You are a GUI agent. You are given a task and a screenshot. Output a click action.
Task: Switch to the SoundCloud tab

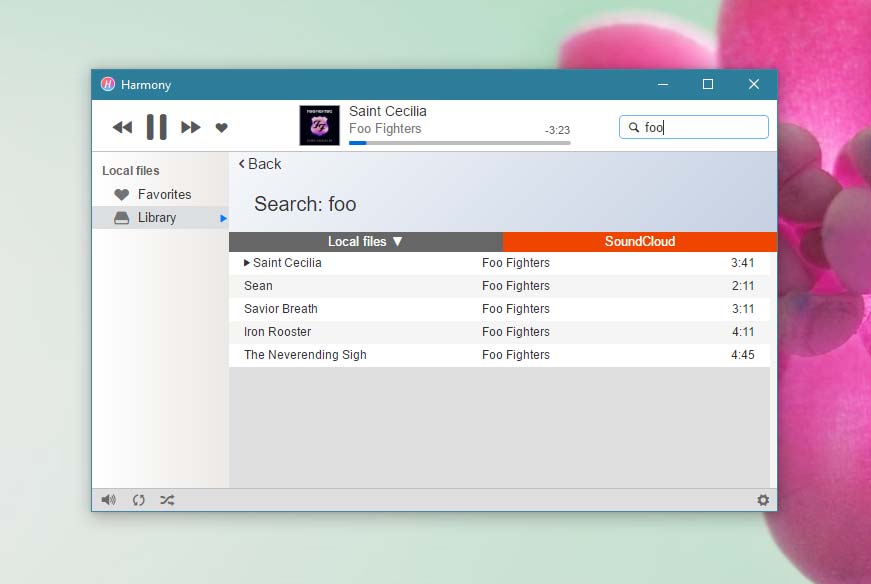(639, 241)
